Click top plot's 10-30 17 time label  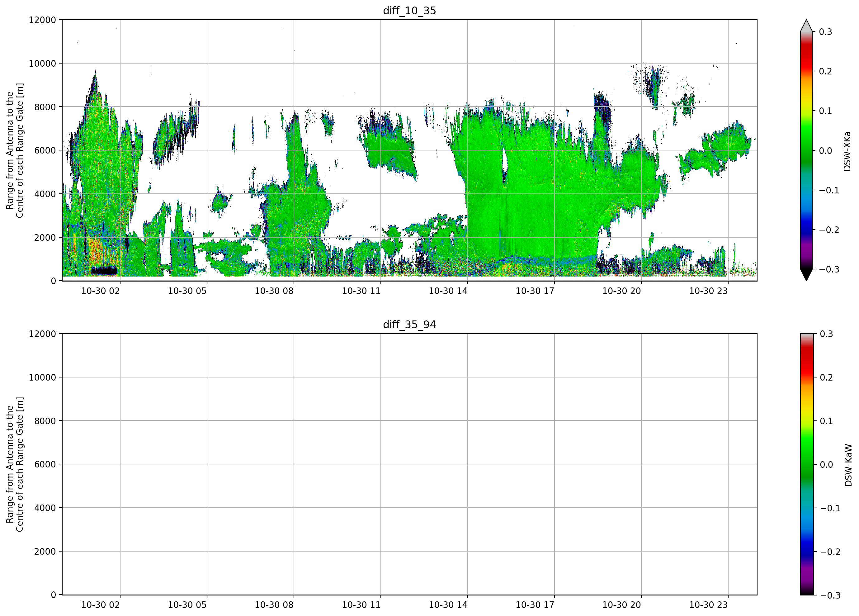(535, 291)
